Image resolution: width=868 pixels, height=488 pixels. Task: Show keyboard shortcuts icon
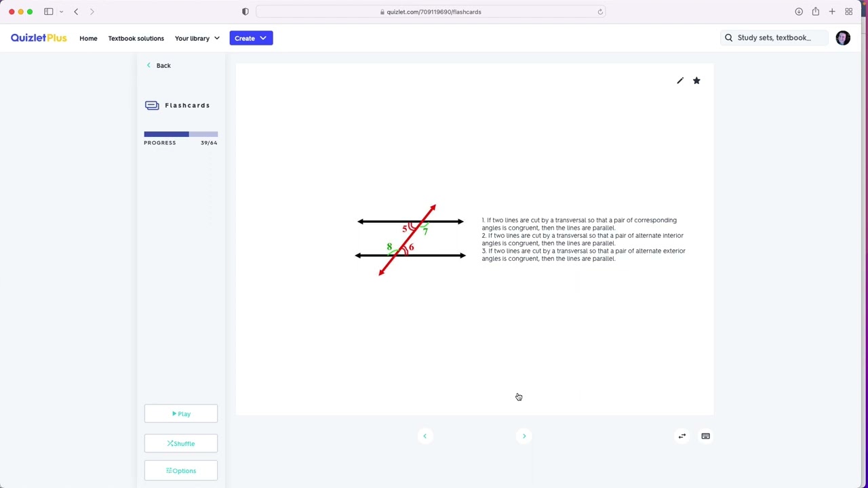coord(705,436)
